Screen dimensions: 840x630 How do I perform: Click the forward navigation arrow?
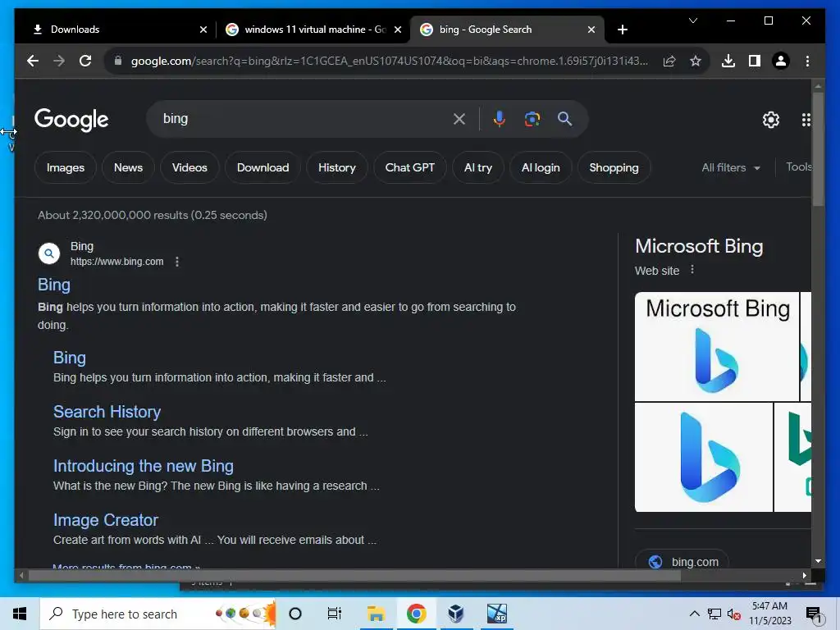[x=59, y=61]
